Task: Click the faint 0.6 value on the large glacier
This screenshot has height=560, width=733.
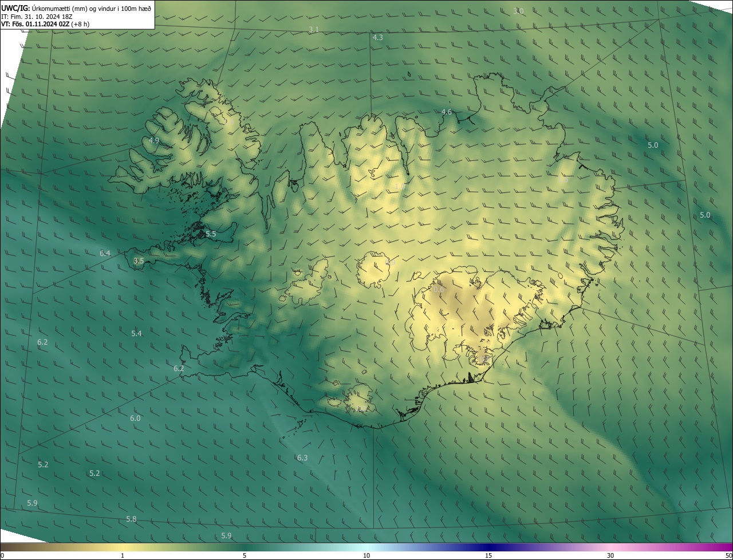Action: pyautogui.click(x=438, y=290)
